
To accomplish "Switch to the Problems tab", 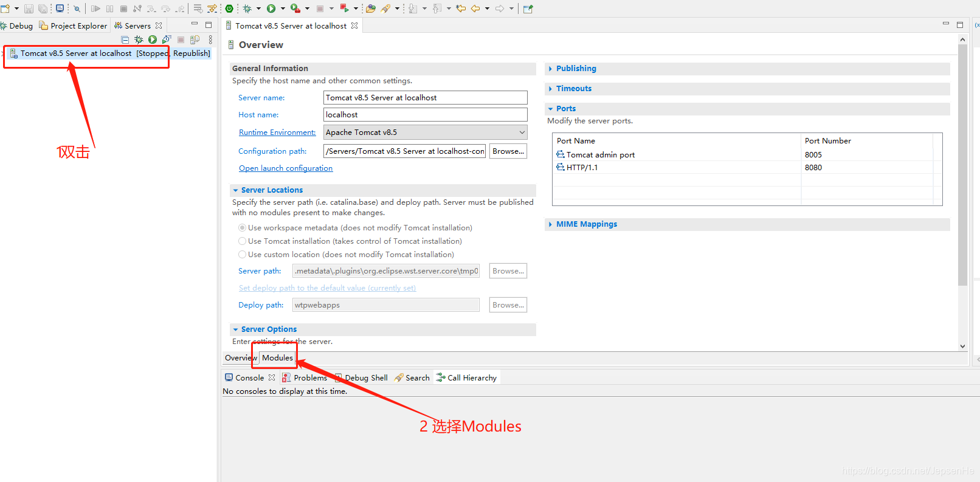I will point(305,377).
